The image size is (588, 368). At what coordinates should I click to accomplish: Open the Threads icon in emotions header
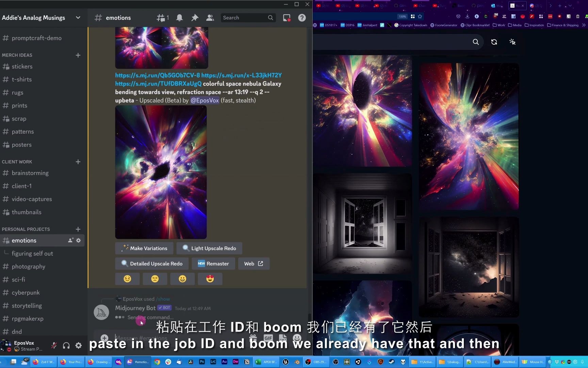(x=162, y=18)
